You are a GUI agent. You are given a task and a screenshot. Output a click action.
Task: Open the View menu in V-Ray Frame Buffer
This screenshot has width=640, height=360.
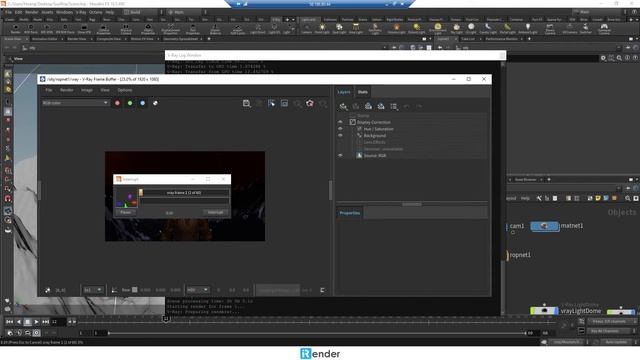click(x=105, y=90)
